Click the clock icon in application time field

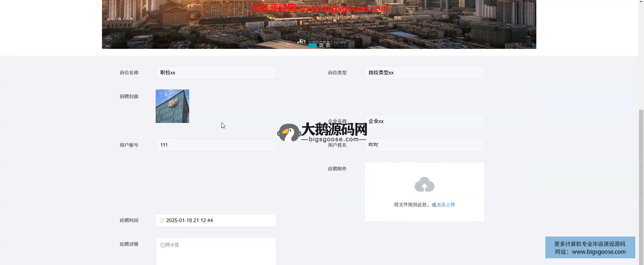[162, 220]
